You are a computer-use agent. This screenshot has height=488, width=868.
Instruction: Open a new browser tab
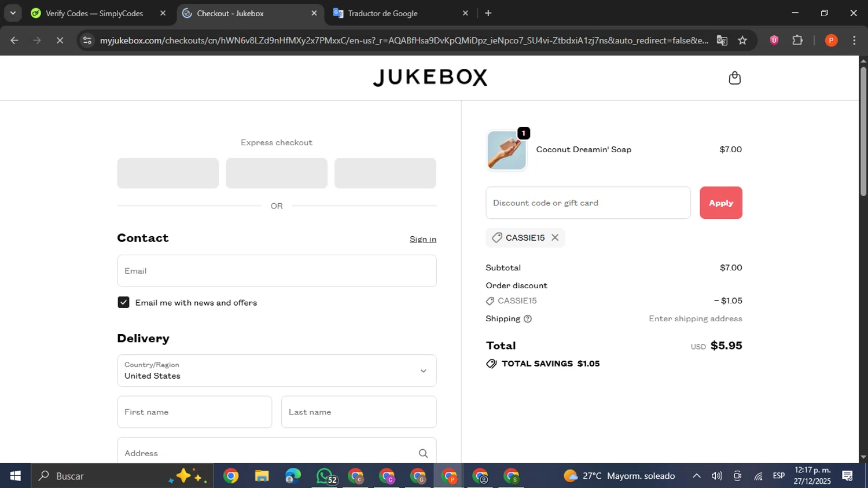coord(488,13)
